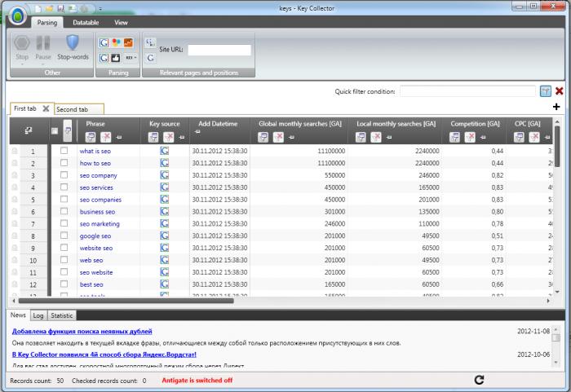Expand the dropdown arrow under Pause
Image resolution: width=571 pixels, height=392 pixels.
point(43,64)
